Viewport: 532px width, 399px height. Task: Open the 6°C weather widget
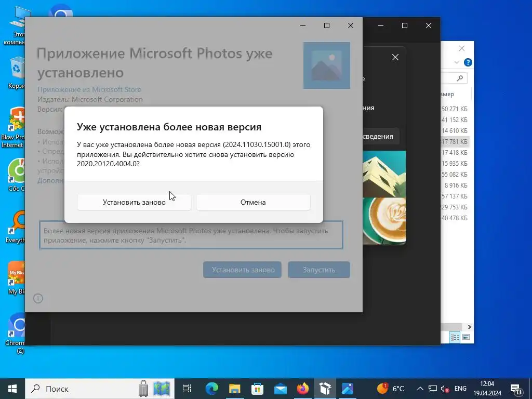pos(391,389)
